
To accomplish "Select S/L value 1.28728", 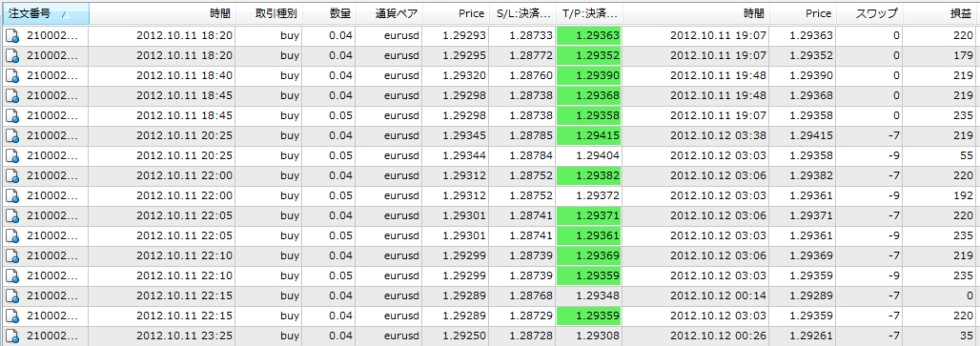I will (531, 336).
